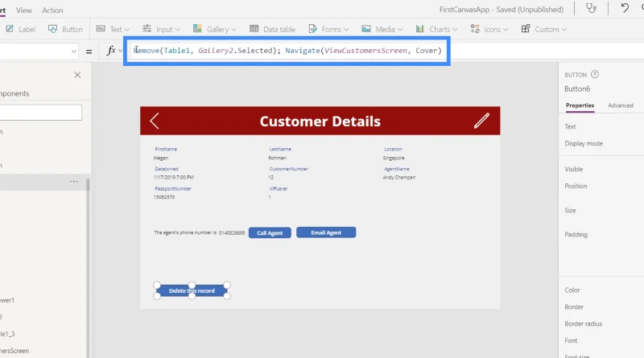Insert a Label control
The image size is (644, 358).
pos(21,29)
